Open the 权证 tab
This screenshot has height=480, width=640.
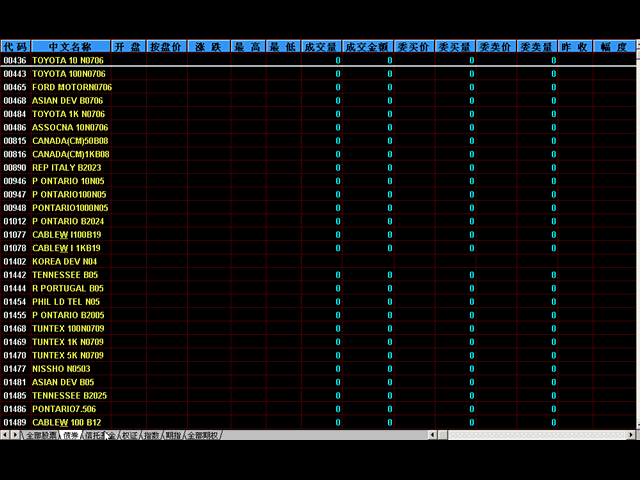(130, 435)
